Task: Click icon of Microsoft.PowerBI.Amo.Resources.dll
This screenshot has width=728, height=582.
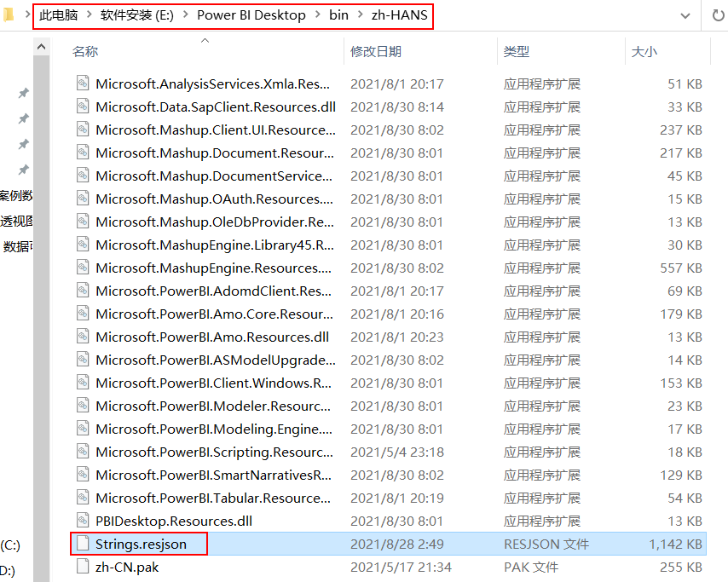Action: tap(83, 337)
